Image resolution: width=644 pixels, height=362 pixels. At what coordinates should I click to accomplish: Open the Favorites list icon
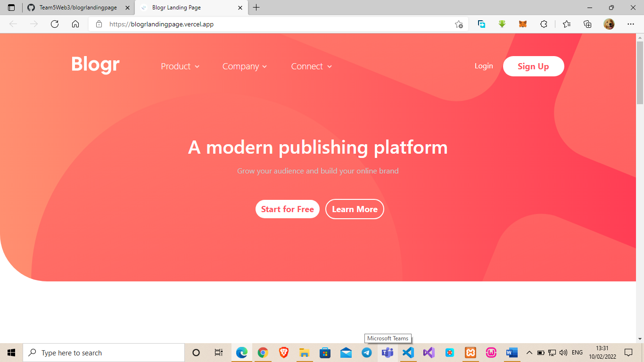[x=567, y=24]
